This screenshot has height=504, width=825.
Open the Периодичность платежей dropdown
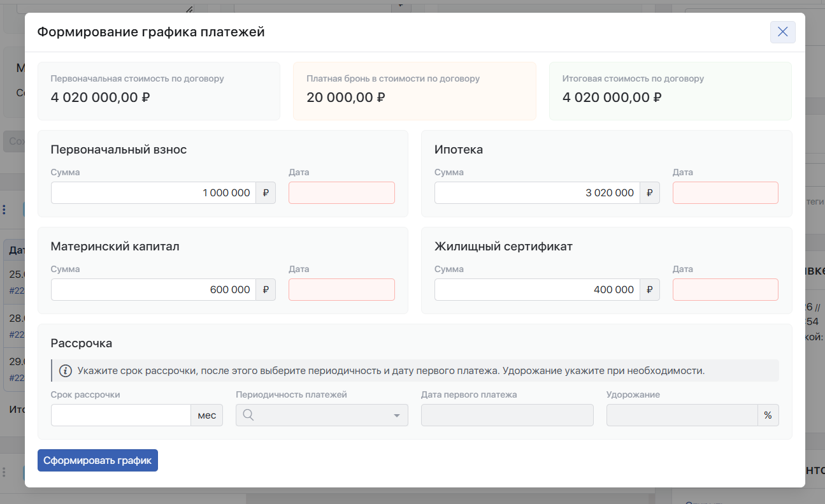tap(322, 415)
